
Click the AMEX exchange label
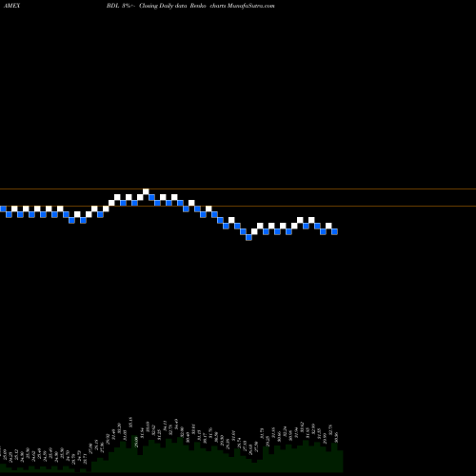point(11,6)
